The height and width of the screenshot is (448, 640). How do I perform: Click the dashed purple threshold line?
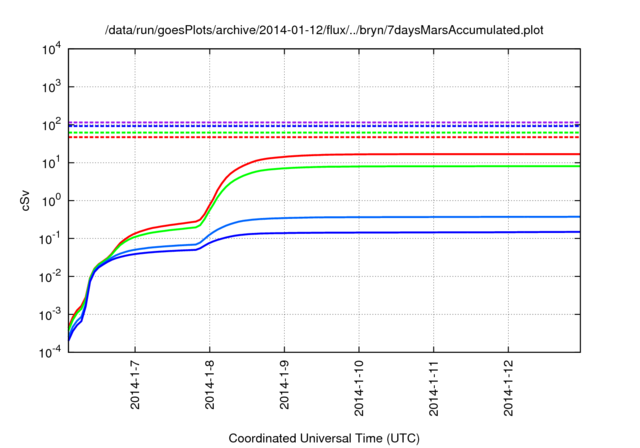[x=324, y=122]
